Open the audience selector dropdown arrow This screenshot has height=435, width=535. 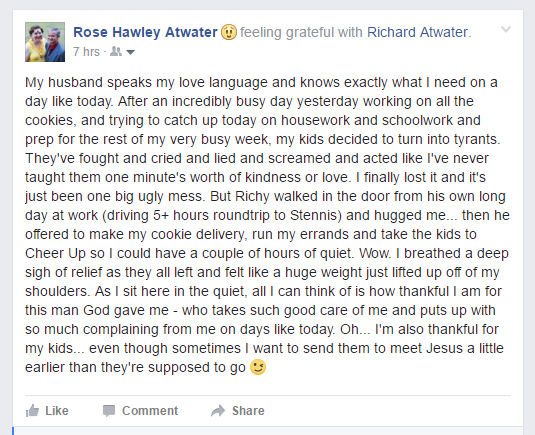click(130, 52)
